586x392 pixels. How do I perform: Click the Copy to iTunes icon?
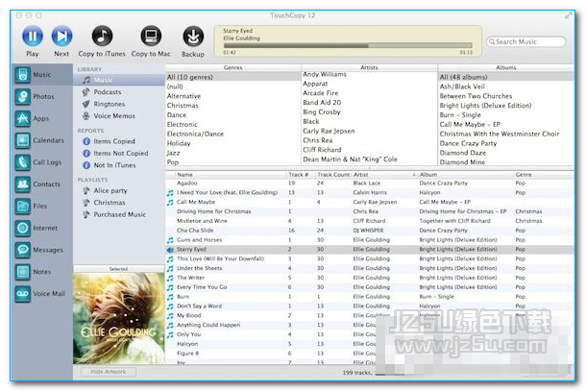click(x=102, y=37)
